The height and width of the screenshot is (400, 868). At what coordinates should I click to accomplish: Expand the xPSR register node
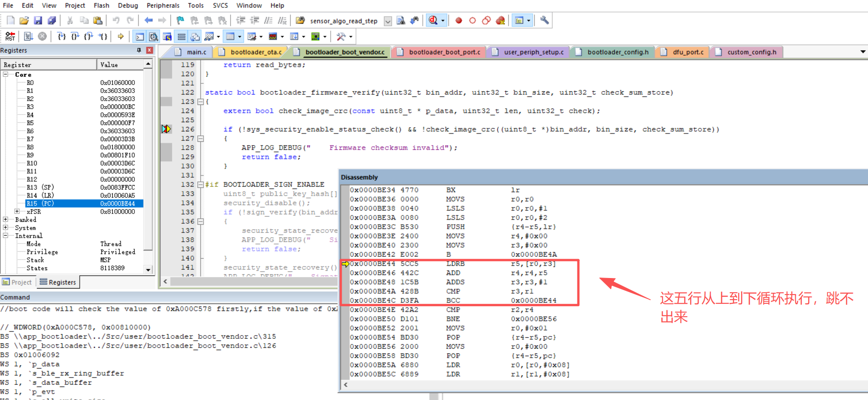click(x=17, y=212)
